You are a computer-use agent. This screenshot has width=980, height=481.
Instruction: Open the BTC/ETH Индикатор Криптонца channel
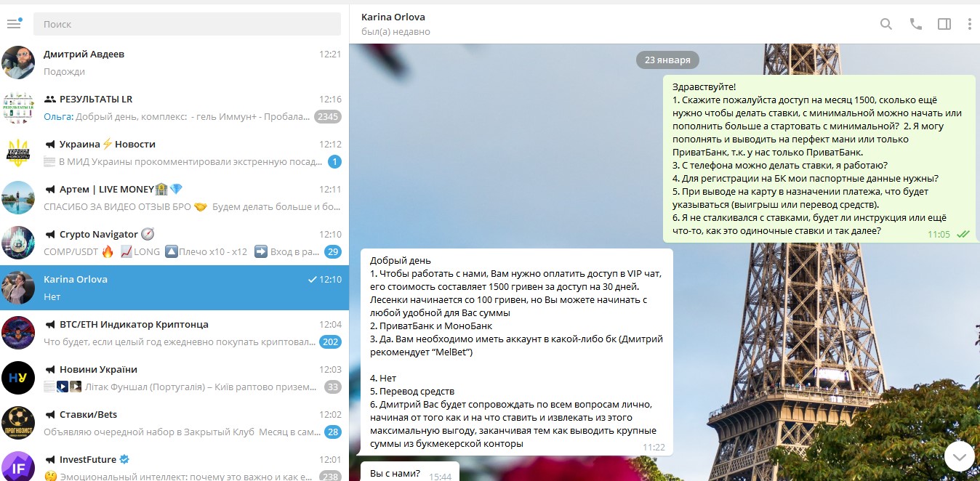[x=174, y=333]
